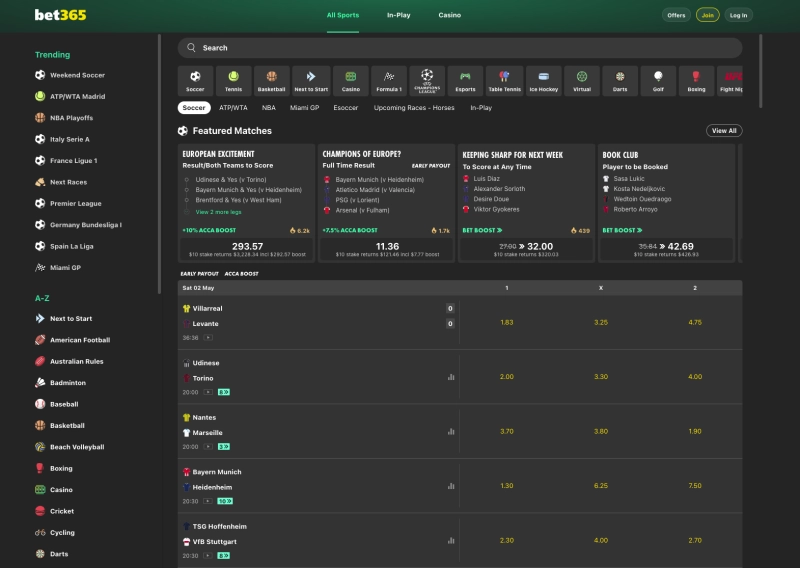Switch to the Casino top tab
Viewport: 800px width, 568px height.
[x=449, y=15]
